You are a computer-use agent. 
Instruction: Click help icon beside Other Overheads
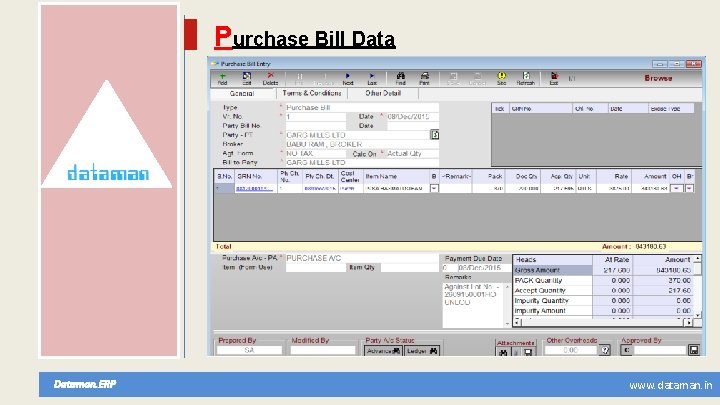tap(605, 350)
